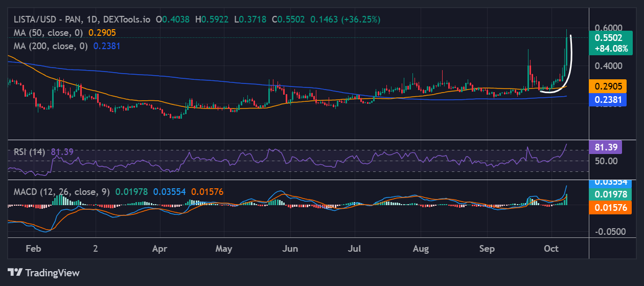
Task: Click the 0.6000 price axis level
Action: pyautogui.click(x=608, y=28)
